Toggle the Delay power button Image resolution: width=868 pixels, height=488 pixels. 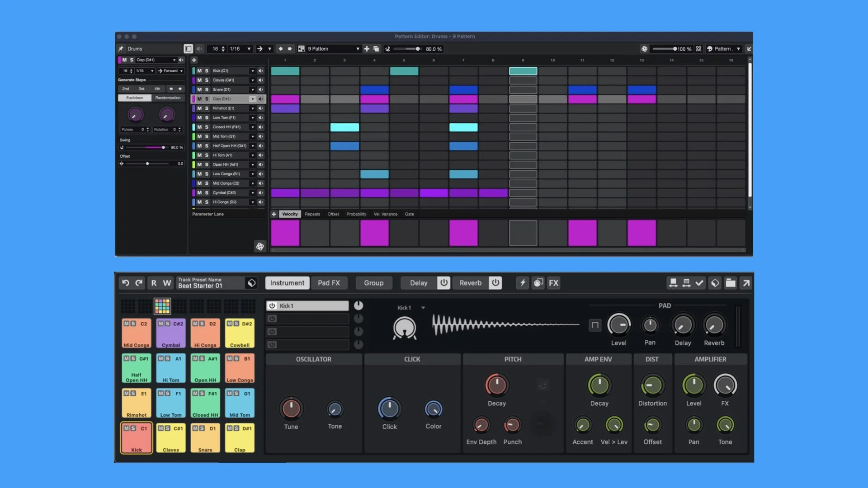point(444,283)
